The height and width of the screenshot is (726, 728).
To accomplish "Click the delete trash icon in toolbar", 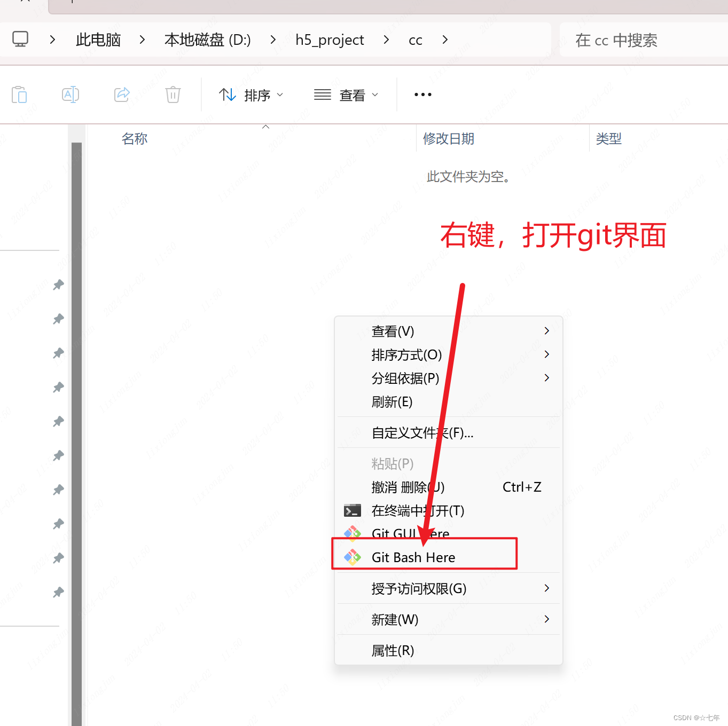I will coord(173,95).
